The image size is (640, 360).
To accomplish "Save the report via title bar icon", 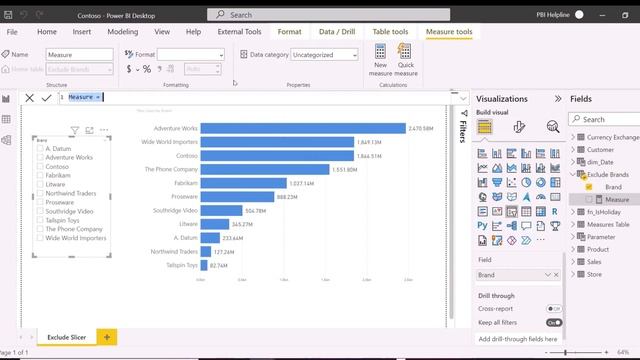I will (8, 15).
